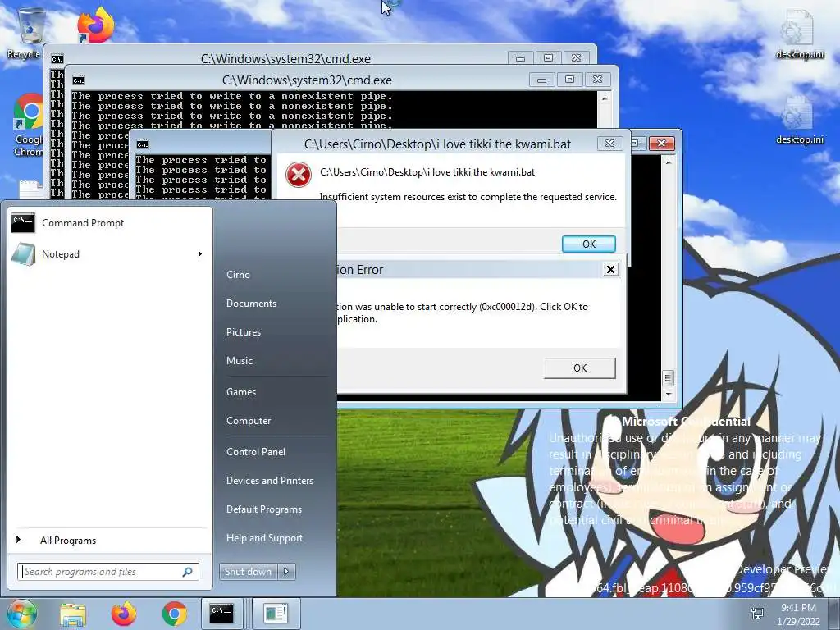Click the Shut down button
Viewport: 840px width, 630px height.
[248, 572]
